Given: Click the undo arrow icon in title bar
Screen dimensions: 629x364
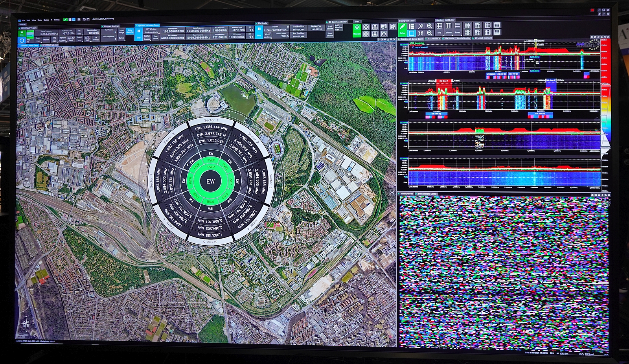Looking at the screenshot, I should point(84,19).
